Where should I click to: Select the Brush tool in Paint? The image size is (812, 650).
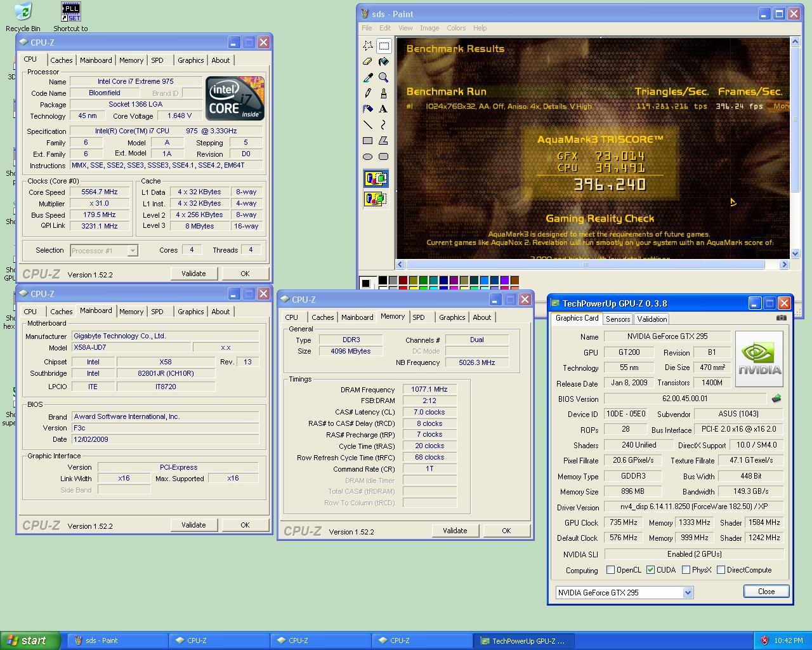tap(384, 93)
